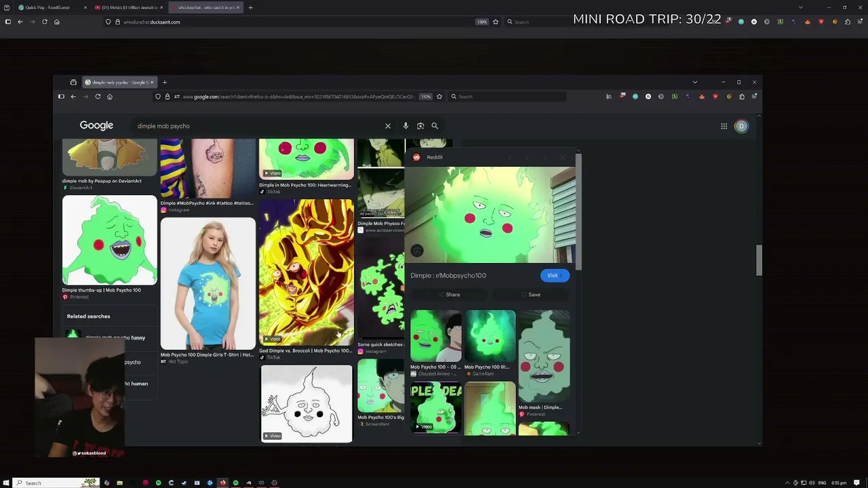Open the ENG language indicator in the taskbar

point(822,483)
